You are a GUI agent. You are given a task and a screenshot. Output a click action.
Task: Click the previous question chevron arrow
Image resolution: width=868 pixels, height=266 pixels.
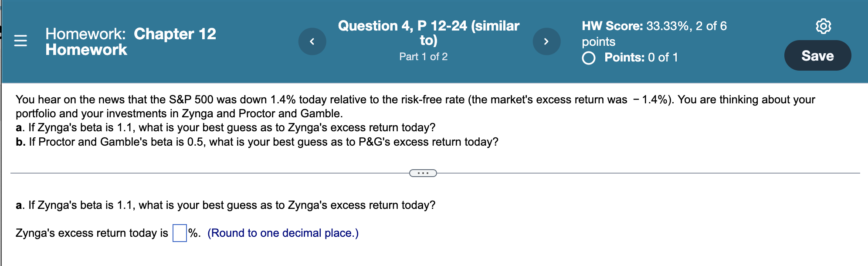[x=312, y=41]
